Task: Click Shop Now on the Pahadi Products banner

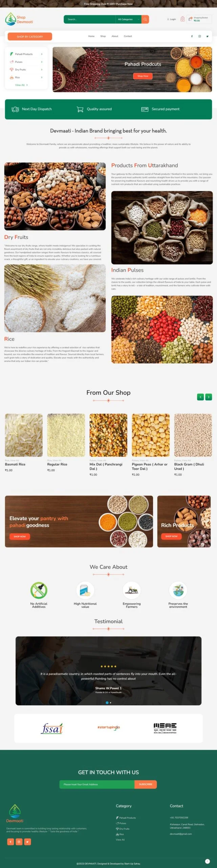Action: [143, 76]
